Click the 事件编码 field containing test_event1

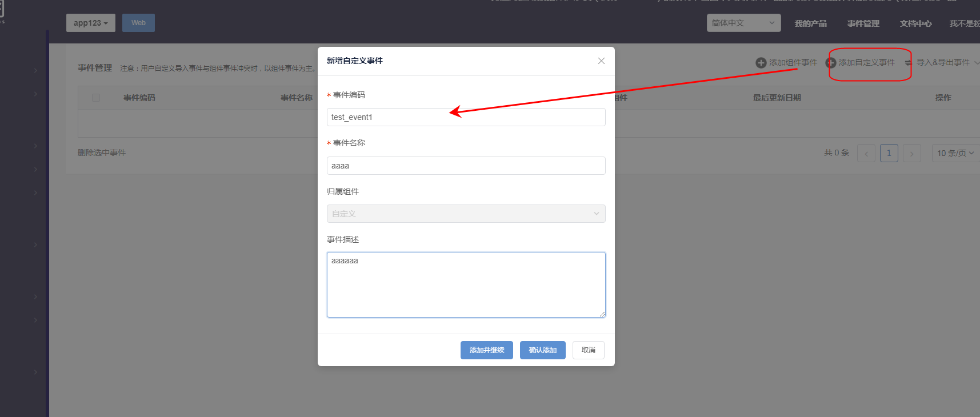click(x=466, y=117)
